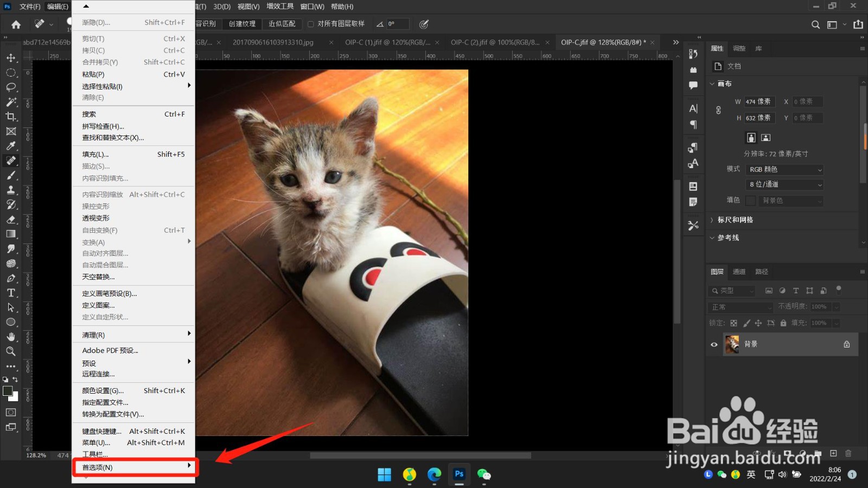The height and width of the screenshot is (488, 868).
Task: Open the 文件(F) menu
Action: [x=30, y=7]
